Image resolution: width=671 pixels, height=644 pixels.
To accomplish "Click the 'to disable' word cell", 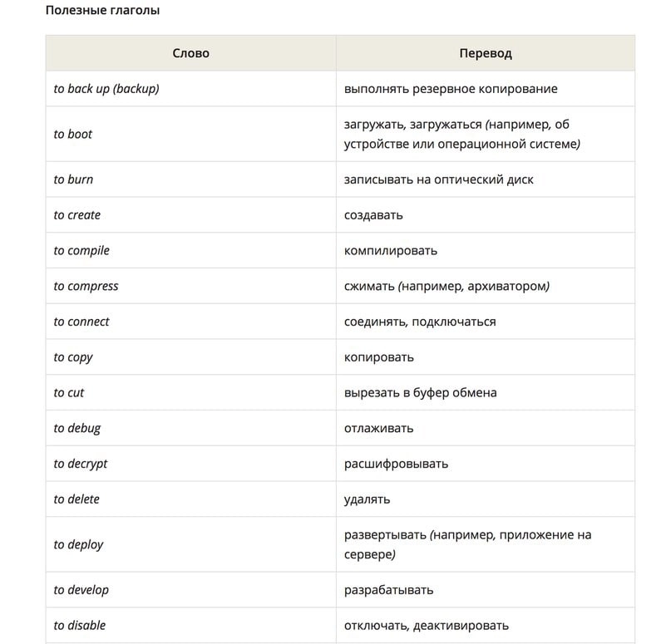I will (x=191, y=625).
